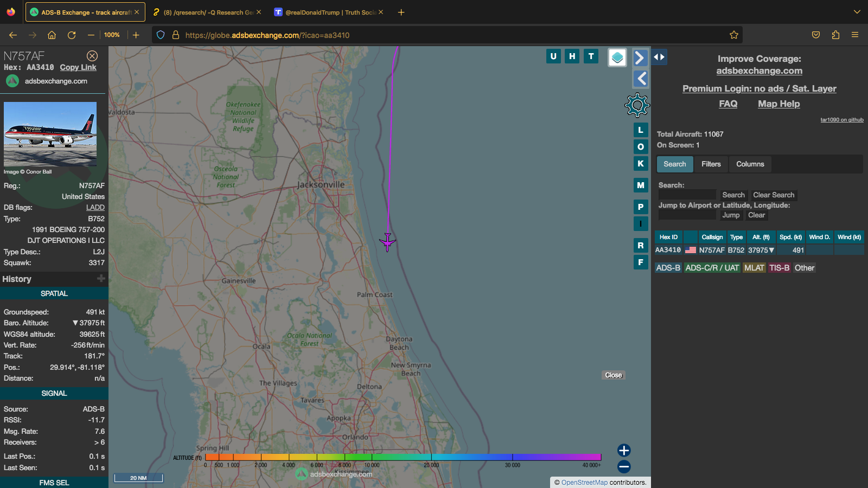
Task: Reload the page
Action: (x=72, y=35)
